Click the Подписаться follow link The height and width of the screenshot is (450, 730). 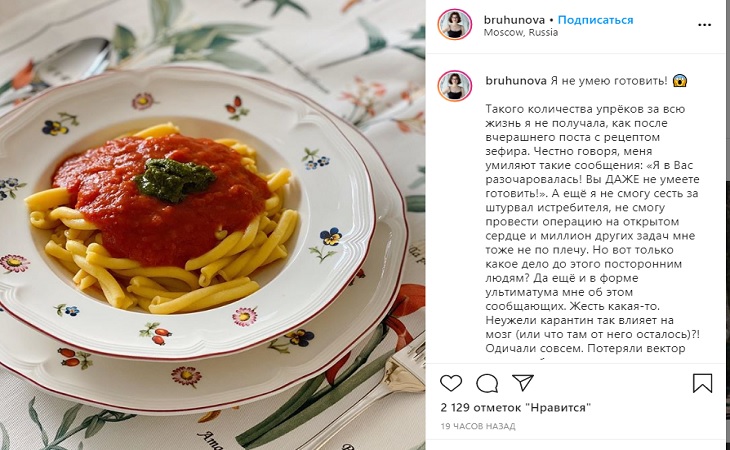595,20
